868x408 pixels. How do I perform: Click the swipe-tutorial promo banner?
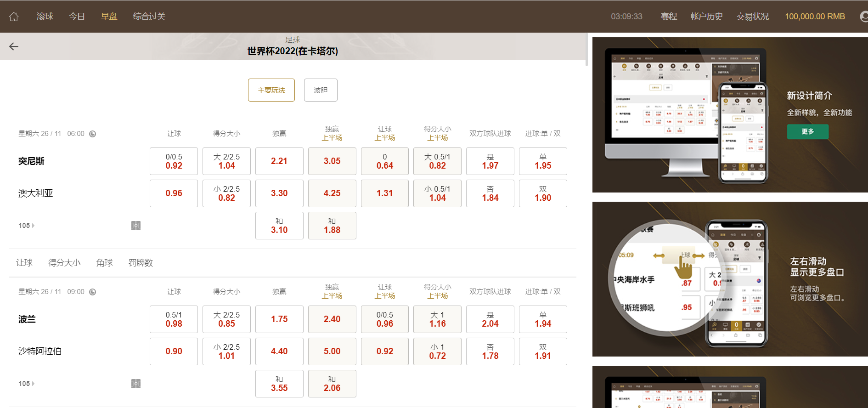pos(730,279)
